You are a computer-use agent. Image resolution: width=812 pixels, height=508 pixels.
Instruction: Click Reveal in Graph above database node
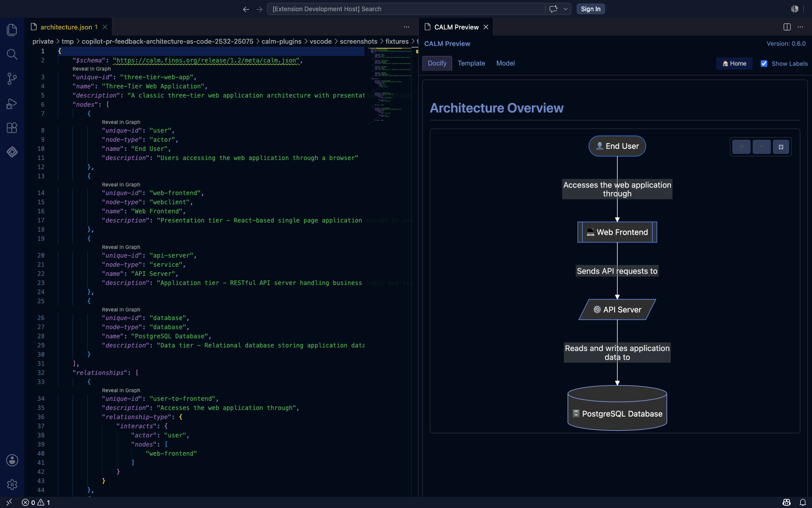click(x=121, y=309)
